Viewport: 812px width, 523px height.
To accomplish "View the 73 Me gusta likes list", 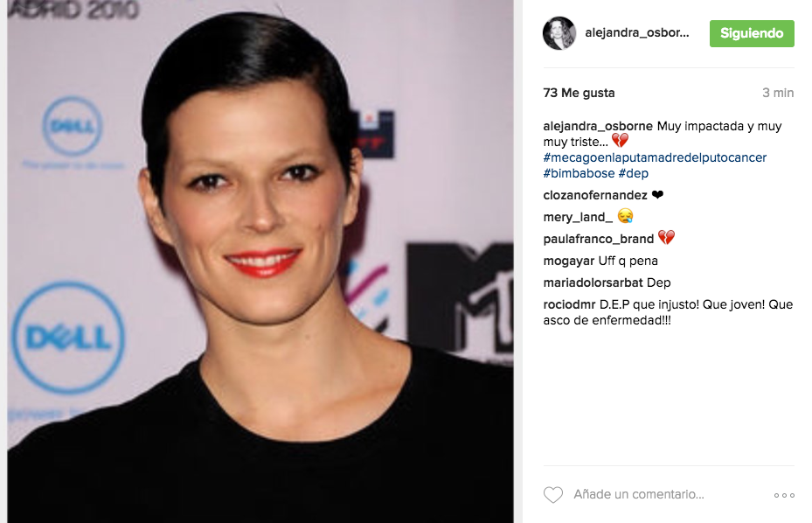I will pyautogui.click(x=579, y=93).
